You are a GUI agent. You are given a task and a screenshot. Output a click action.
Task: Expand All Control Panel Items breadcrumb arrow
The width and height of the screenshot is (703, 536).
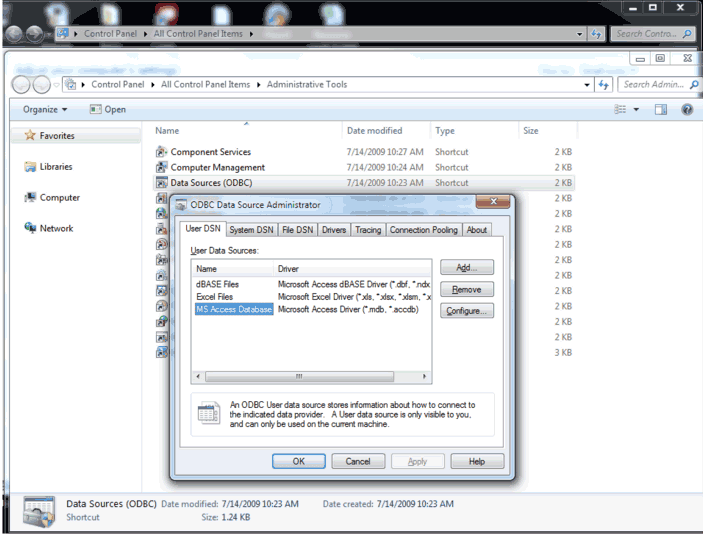pyautogui.click(x=258, y=84)
